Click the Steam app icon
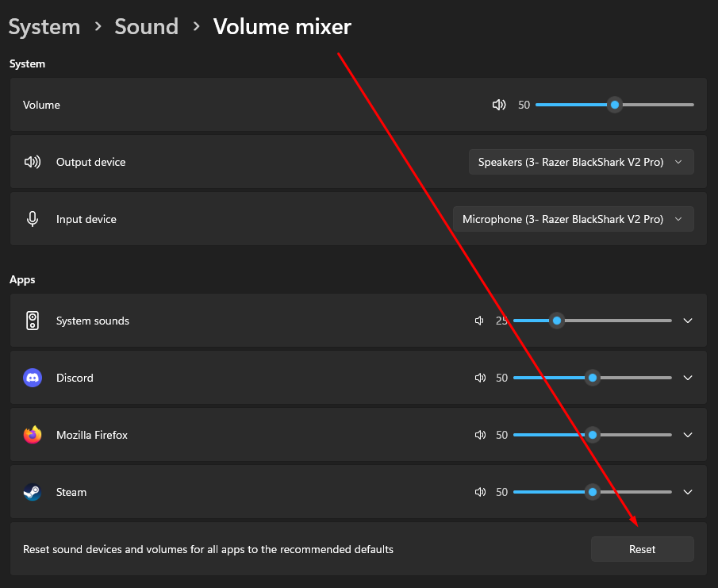Viewport: 718px width, 588px height. coord(33,492)
